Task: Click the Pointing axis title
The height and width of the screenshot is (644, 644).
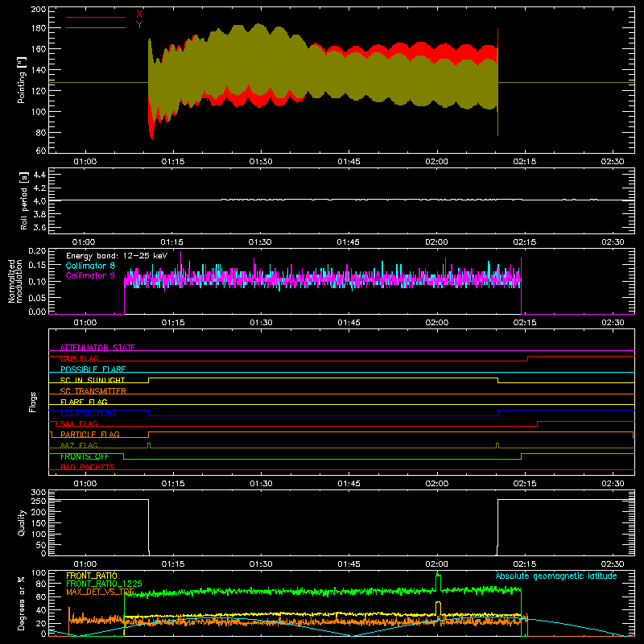Action: click(x=22, y=80)
